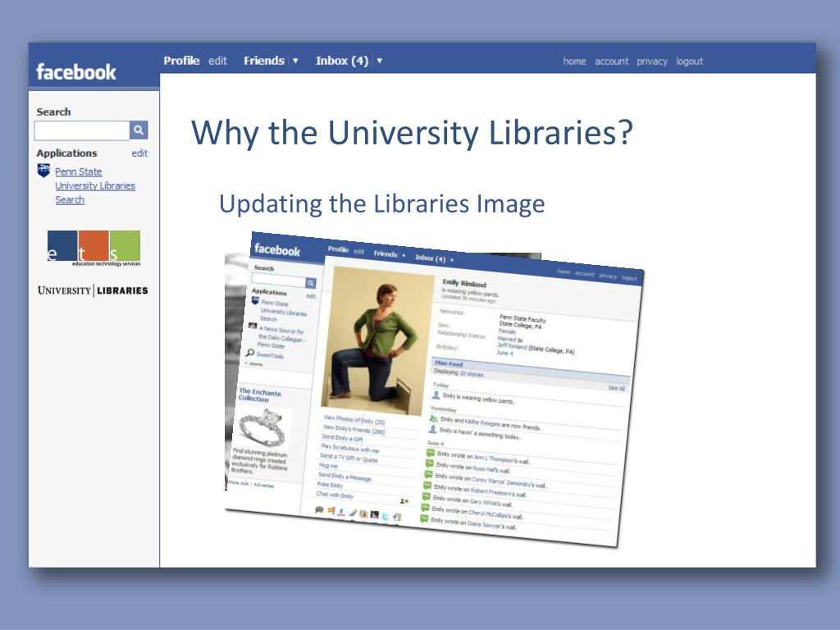Viewport: 840px width, 630px height.
Task: Click the "Jeff Rimland" link in profile details
Action: pyautogui.click(x=512, y=346)
